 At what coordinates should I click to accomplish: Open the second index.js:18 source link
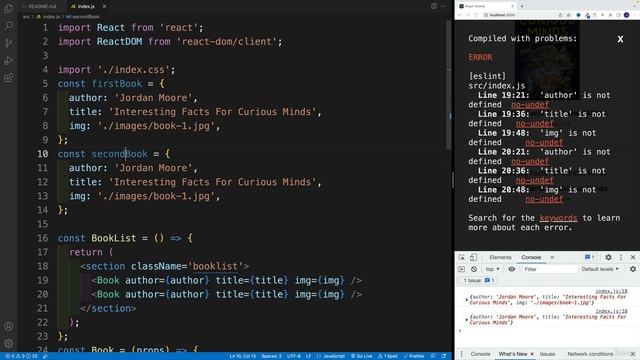point(611,311)
